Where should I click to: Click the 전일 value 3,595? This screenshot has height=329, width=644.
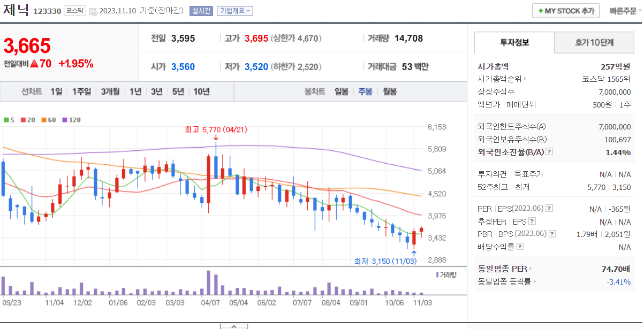click(183, 38)
